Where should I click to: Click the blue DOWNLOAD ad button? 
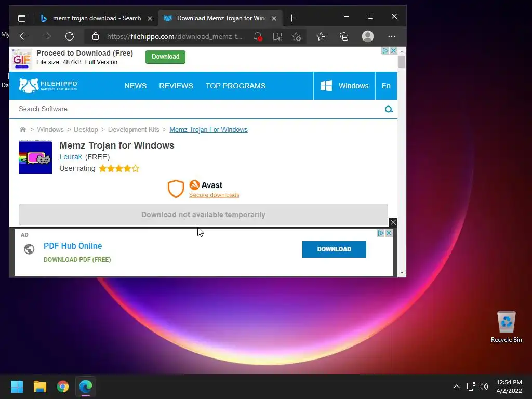(x=334, y=249)
